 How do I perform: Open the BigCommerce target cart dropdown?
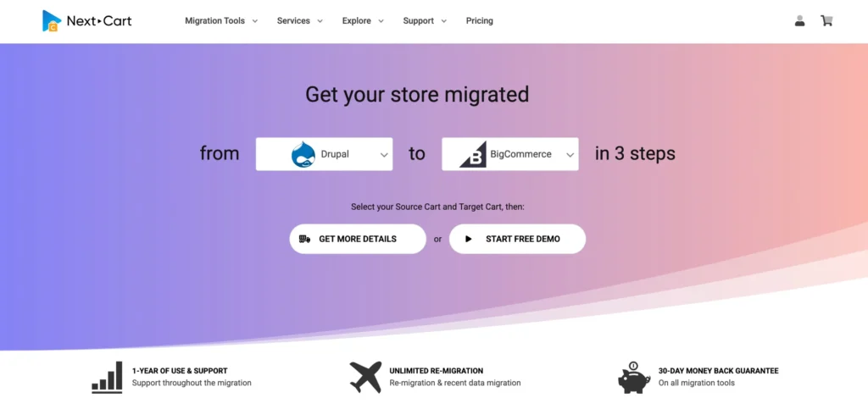coord(510,154)
